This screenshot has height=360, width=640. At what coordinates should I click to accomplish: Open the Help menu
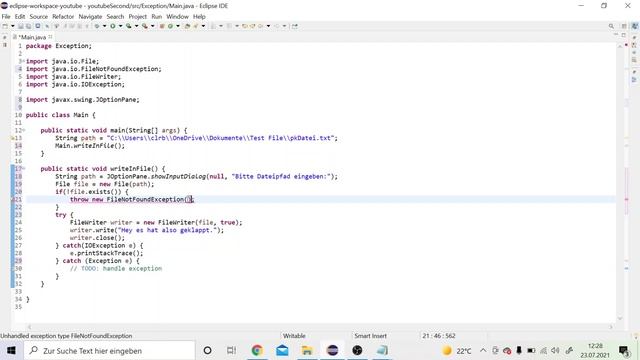pyautogui.click(x=199, y=17)
